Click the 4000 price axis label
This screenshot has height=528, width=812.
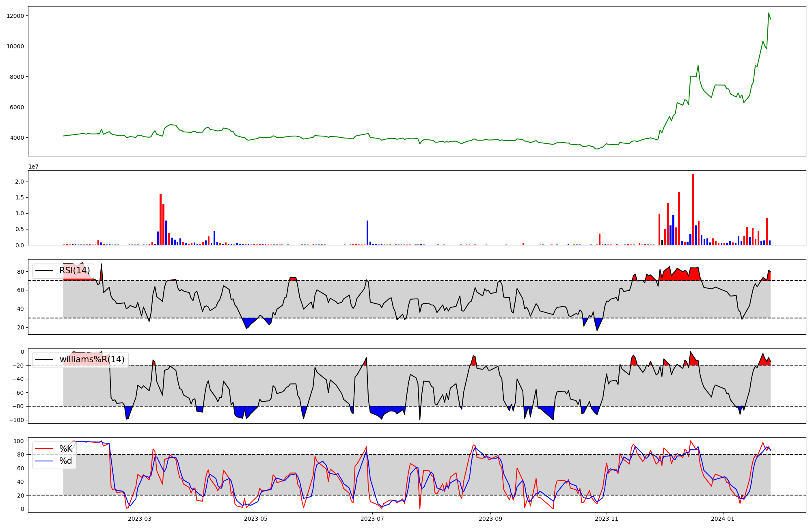tap(17, 138)
